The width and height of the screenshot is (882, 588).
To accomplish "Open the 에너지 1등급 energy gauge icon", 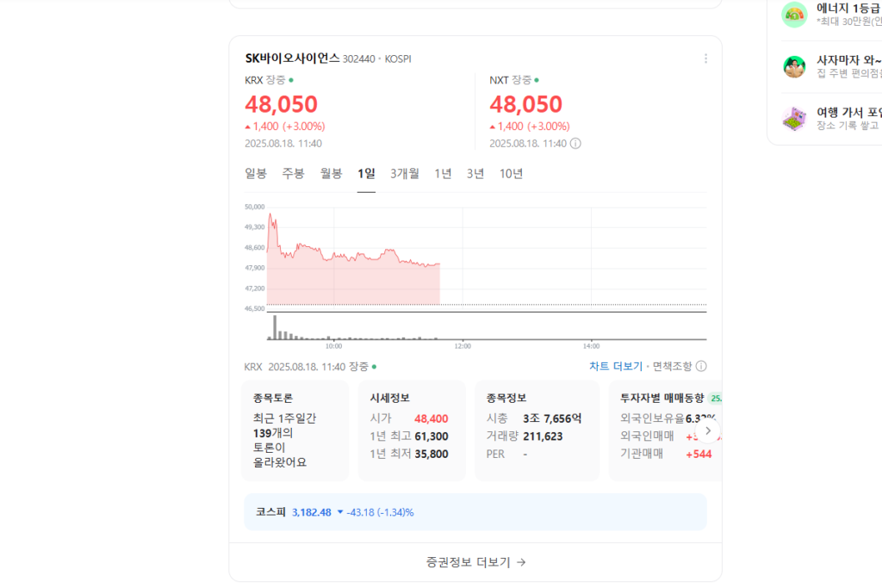I will click(793, 14).
